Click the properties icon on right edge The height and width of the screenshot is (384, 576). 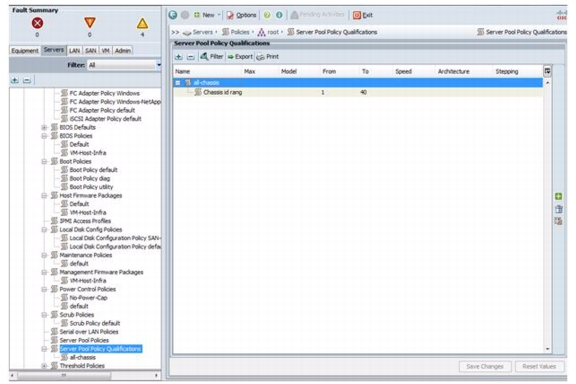(559, 221)
